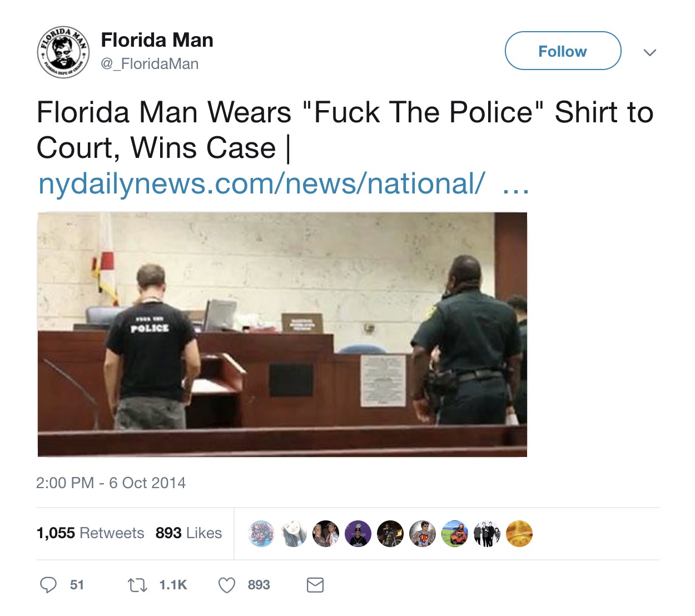Select the Superman-logo avatar in the likes row
Image resolution: width=695 pixels, height=616 pixels.
(x=423, y=534)
